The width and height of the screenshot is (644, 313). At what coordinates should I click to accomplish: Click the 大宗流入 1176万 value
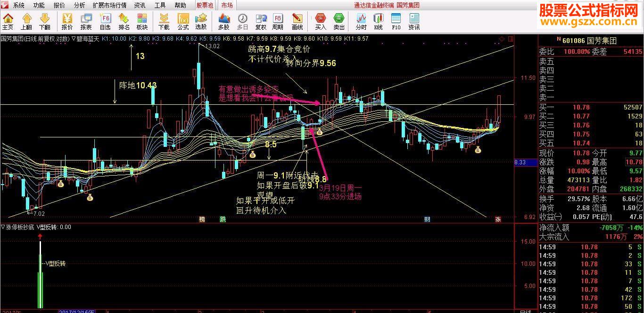616,237
